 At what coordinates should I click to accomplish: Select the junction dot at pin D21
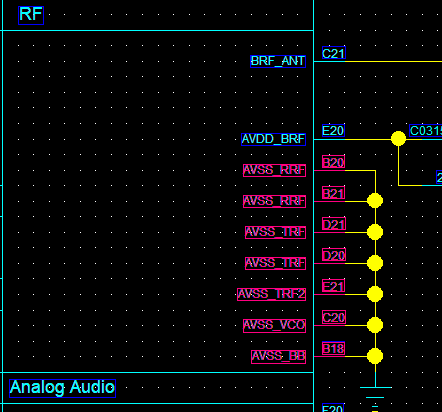coord(375,232)
